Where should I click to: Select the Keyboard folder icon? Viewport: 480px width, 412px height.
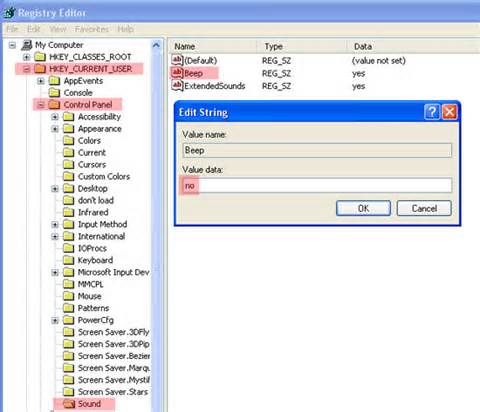(69, 260)
